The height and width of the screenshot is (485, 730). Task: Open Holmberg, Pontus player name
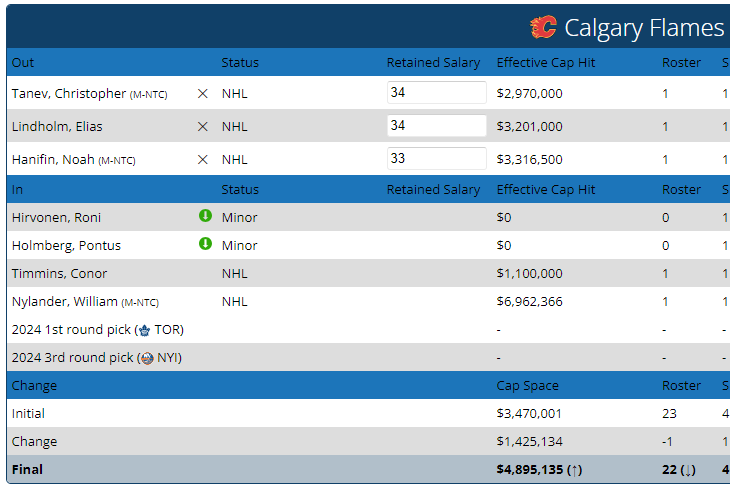(66, 245)
